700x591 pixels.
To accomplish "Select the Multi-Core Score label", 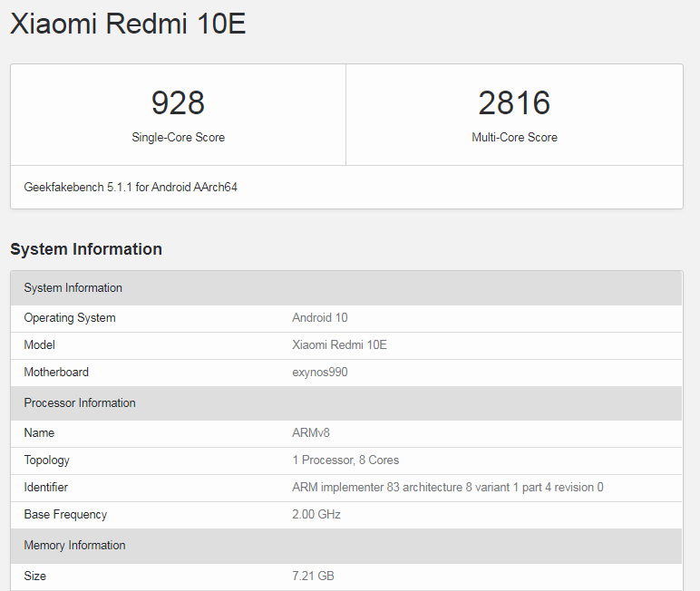I will (x=514, y=138).
